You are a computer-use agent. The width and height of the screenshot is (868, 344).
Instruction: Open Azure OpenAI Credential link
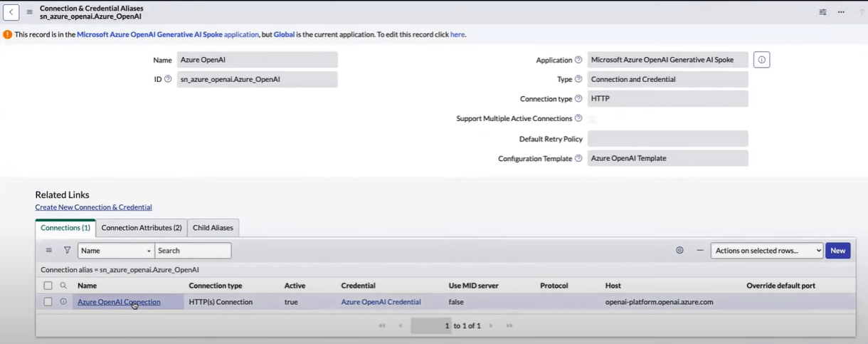tap(381, 302)
